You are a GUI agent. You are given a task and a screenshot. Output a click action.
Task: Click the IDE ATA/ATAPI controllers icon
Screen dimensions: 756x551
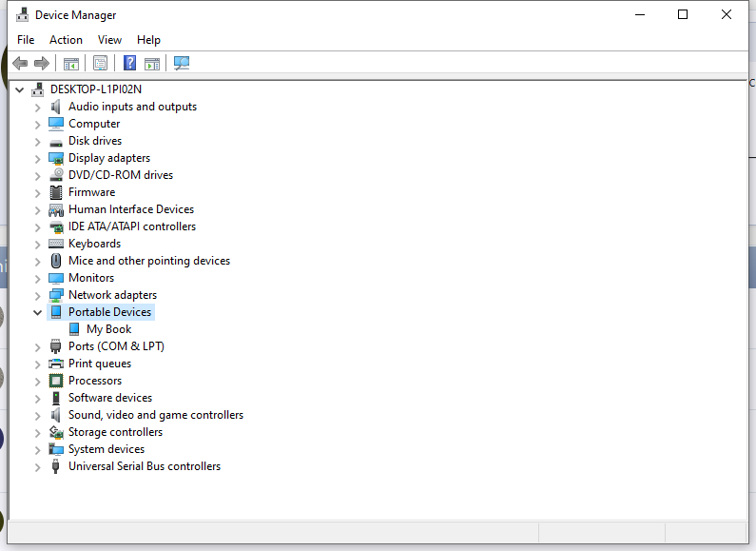click(56, 226)
